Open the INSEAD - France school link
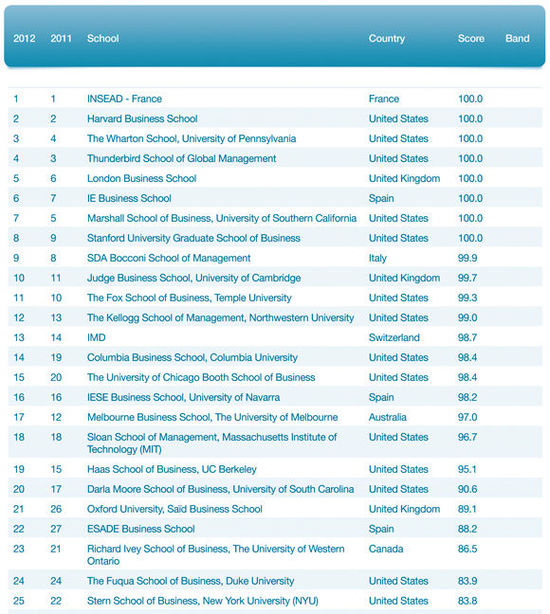Image resolution: width=550 pixels, height=614 pixels. (x=124, y=99)
